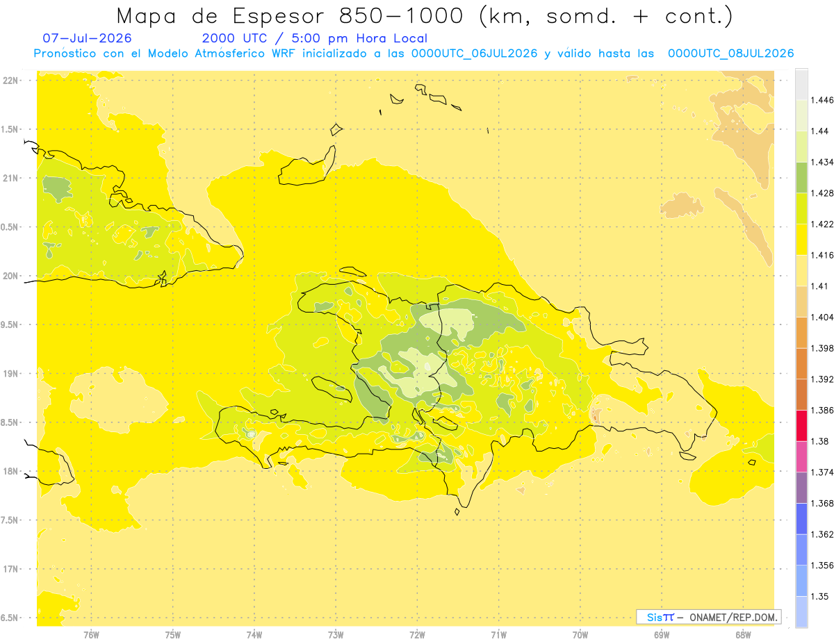Pick the red legend swatch between 1.386 and 1.38

click(x=801, y=426)
